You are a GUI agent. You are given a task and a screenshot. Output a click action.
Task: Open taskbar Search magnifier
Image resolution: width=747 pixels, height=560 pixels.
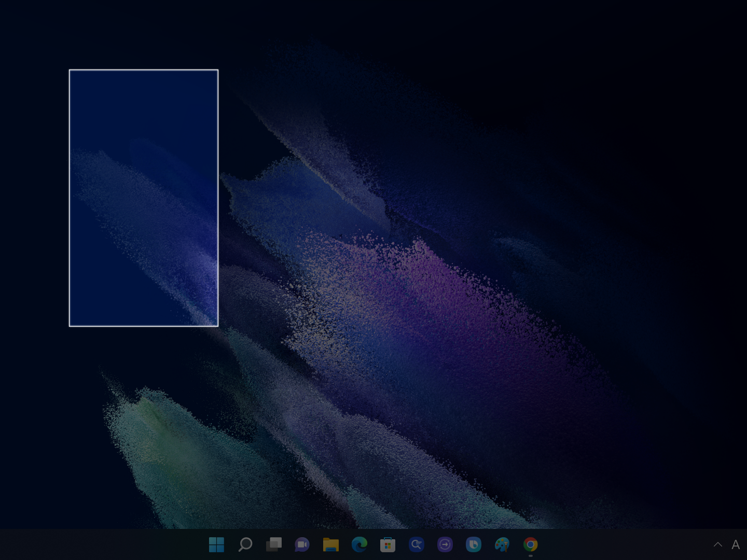tap(245, 544)
